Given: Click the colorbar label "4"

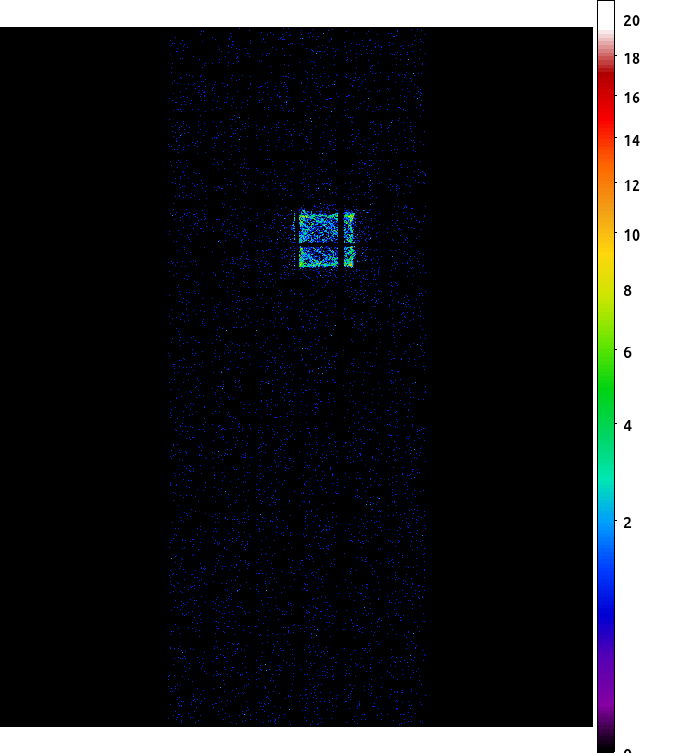Looking at the screenshot, I should click(627, 426).
